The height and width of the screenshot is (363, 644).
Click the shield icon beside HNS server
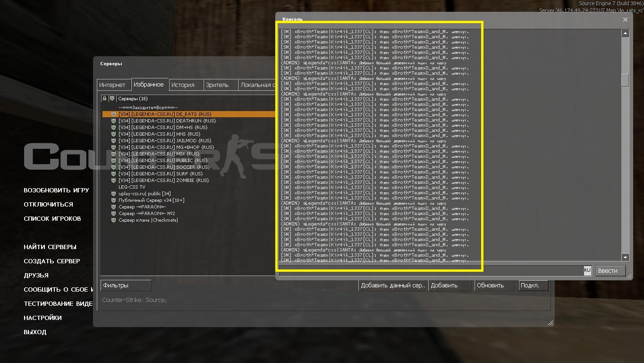coord(113,134)
